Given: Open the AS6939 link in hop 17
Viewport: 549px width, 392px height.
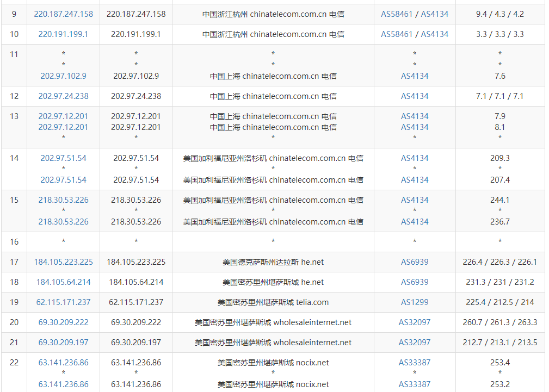Looking at the screenshot, I should [415, 262].
